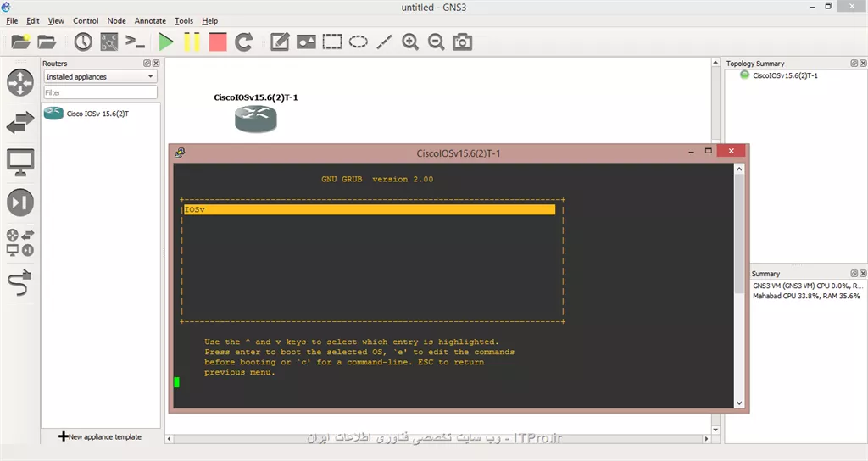Take a screenshot with camera icon
868x461 pixels.
[462, 42]
